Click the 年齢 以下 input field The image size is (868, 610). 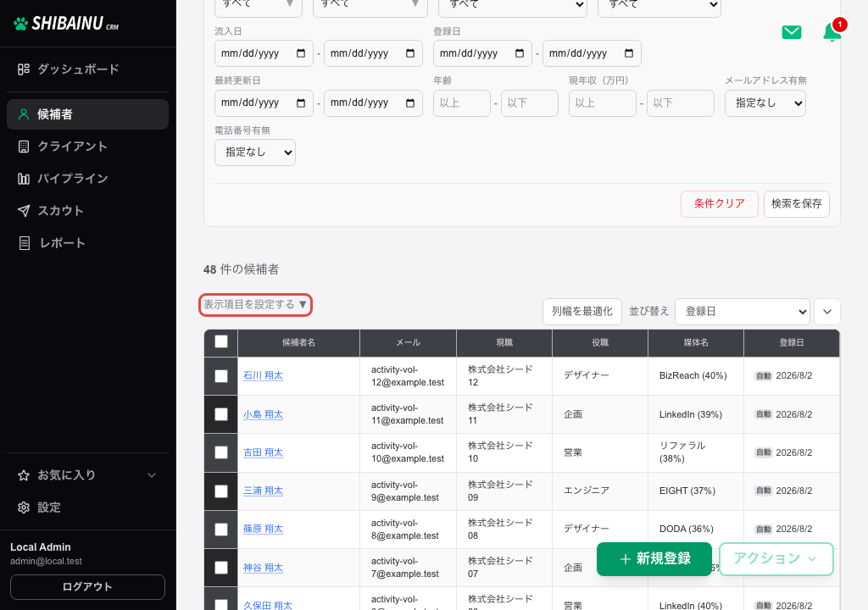point(529,103)
